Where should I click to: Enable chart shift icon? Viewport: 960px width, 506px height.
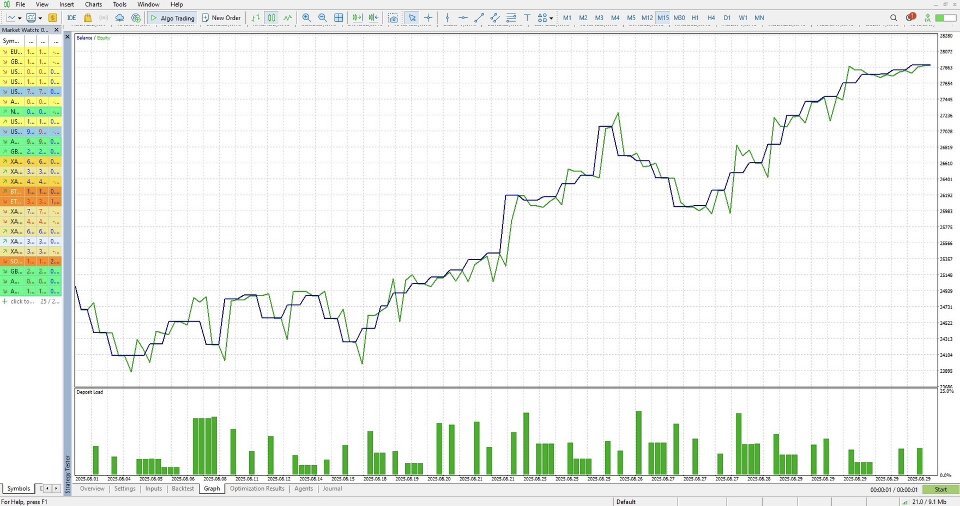[x=373, y=18]
